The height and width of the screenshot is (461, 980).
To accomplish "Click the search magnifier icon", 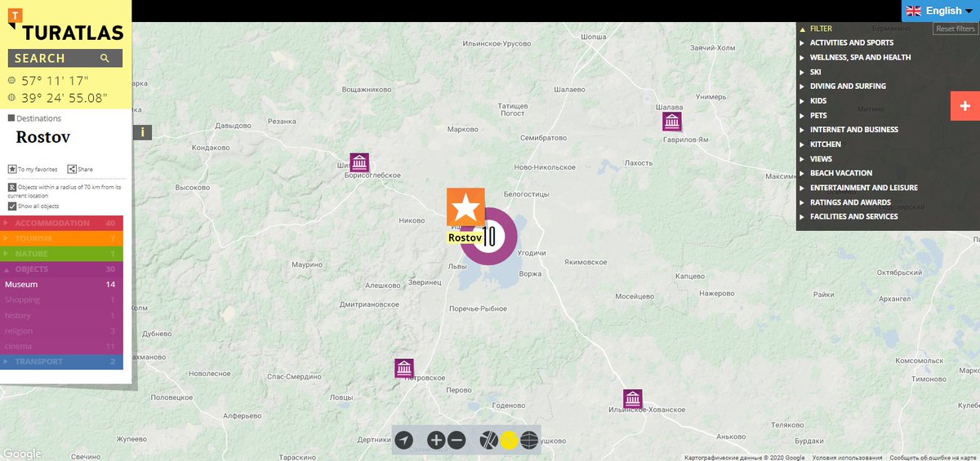I will tap(105, 58).
